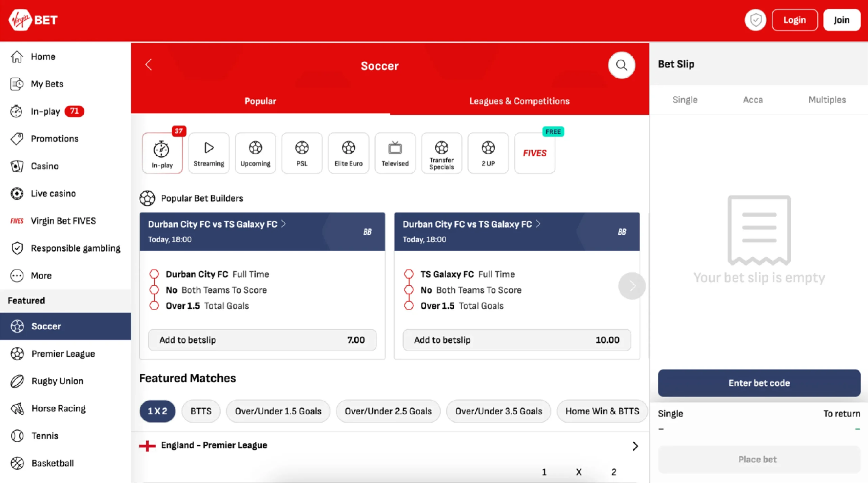The image size is (868, 483).
Task: Open My Bets in sidebar
Action: coord(65,84)
